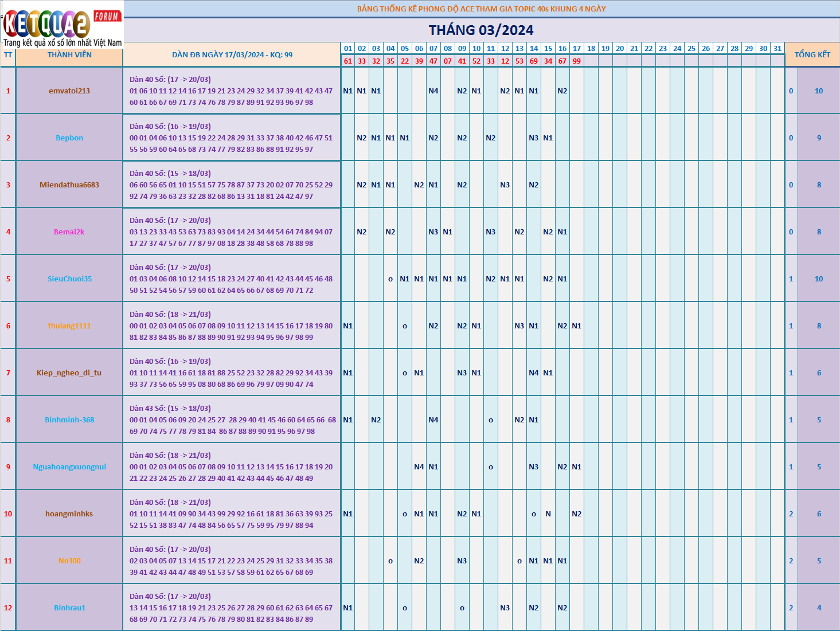Click member name Bepbon
Image resolution: width=840 pixels, height=631 pixels.
pyautogui.click(x=69, y=138)
